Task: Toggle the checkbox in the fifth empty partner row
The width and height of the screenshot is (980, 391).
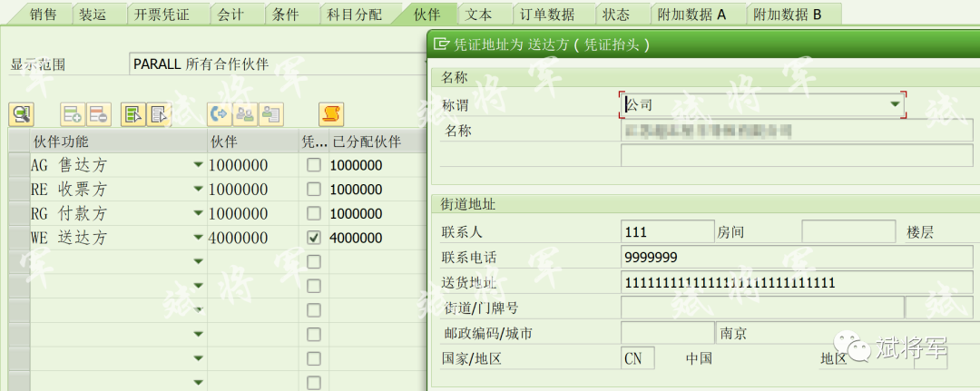Action: click(314, 358)
